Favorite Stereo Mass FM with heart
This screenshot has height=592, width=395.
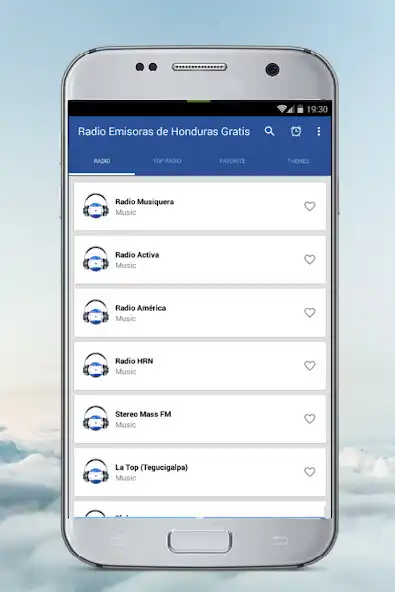pos(310,419)
